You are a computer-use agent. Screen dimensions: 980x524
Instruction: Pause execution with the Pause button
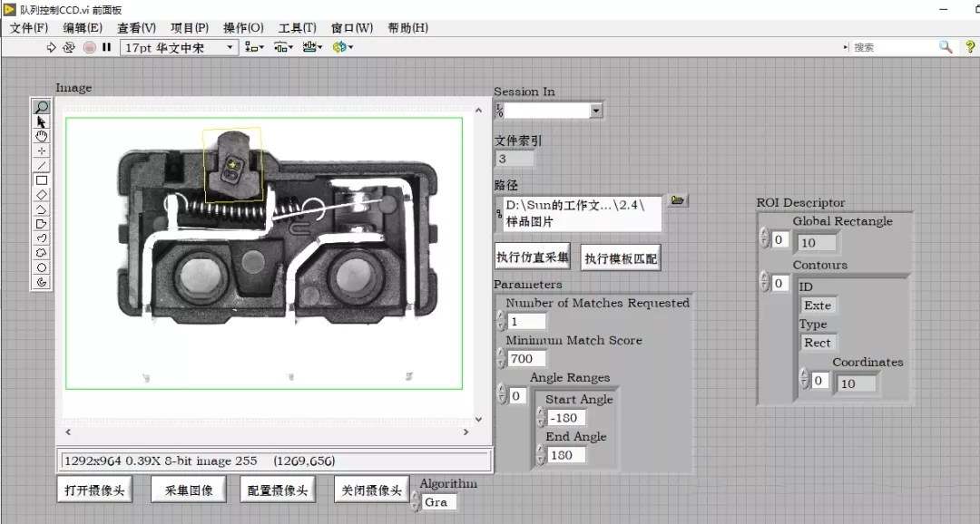[107, 47]
